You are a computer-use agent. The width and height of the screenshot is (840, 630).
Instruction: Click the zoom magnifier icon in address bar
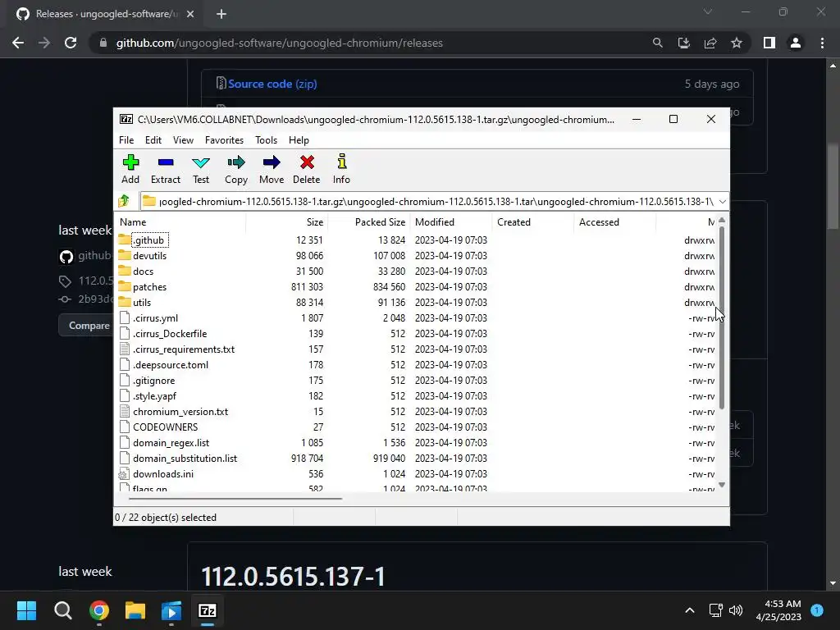(658, 43)
